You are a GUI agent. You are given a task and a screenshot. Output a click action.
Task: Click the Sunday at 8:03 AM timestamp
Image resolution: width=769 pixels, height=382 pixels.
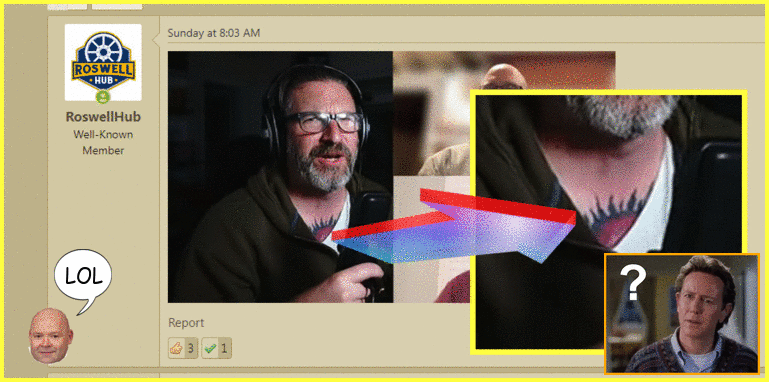tap(214, 33)
